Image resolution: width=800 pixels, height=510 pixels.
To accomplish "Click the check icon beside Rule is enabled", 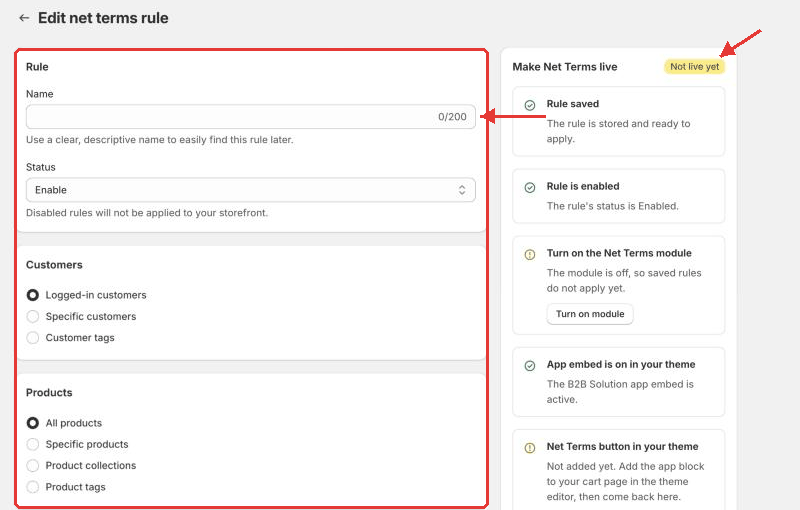I will coord(530,188).
